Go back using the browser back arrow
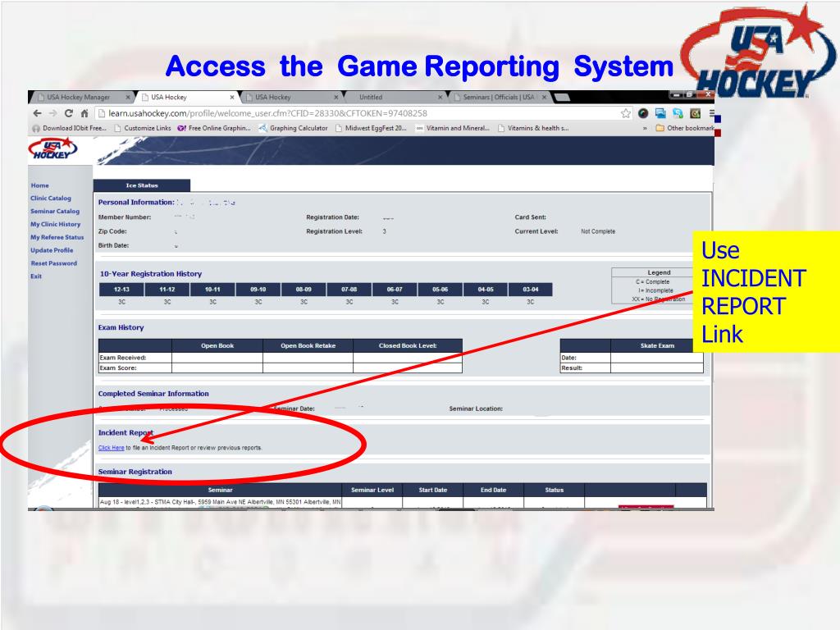The image size is (840, 630). (37, 113)
